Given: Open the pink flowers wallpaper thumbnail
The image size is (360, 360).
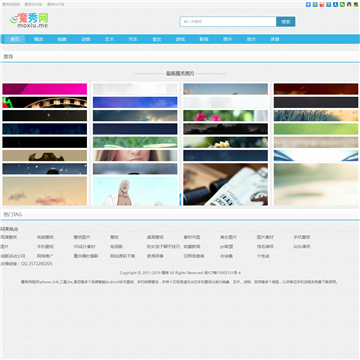Looking at the screenshot, I should tap(225, 116).
